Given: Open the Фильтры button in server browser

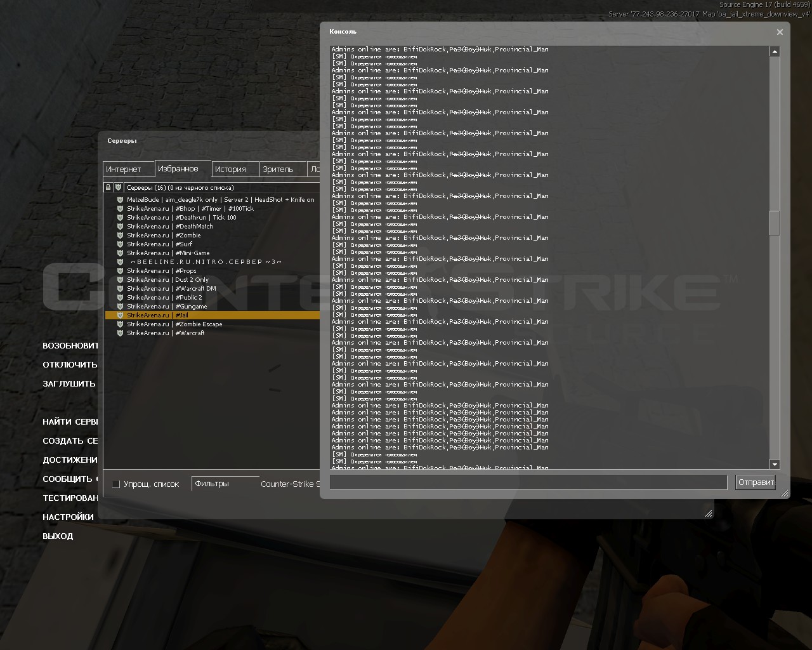Looking at the screenshot, I should click(225, 484).
